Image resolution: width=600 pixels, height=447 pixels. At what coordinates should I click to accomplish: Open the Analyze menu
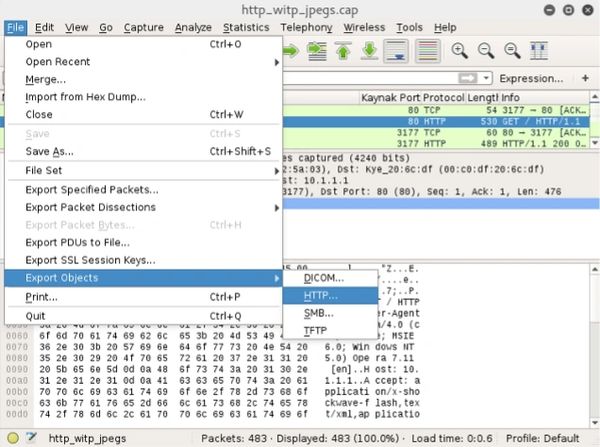(193, 28)
